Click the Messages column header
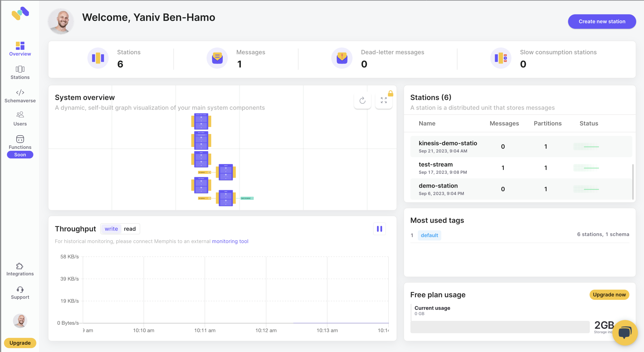 [x=504, y=123]
